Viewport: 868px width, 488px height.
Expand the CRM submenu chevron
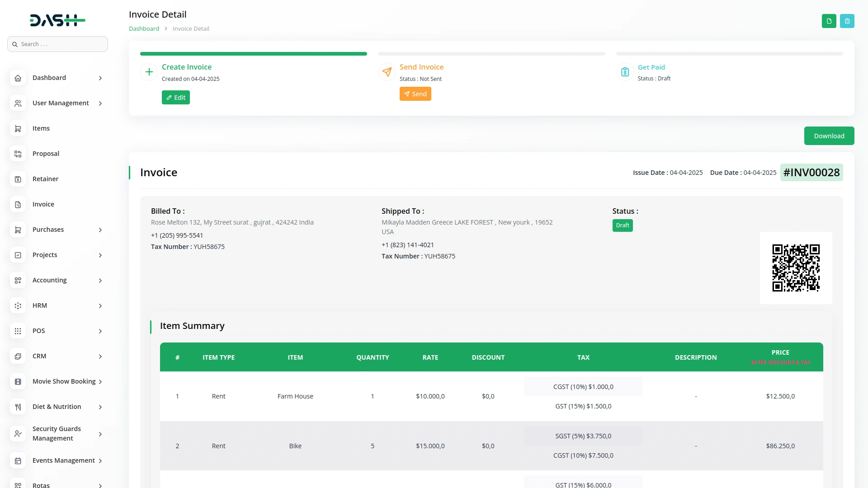pos(100,357)
